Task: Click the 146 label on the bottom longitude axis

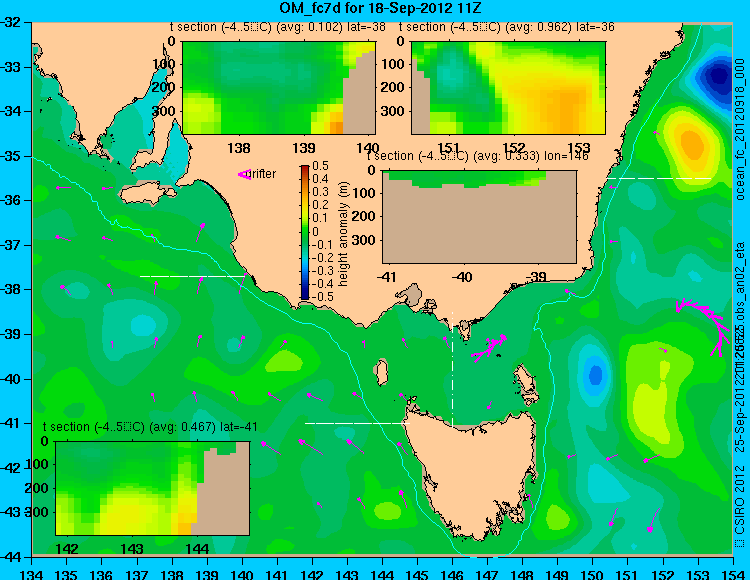Action: [x=452, y=573]
